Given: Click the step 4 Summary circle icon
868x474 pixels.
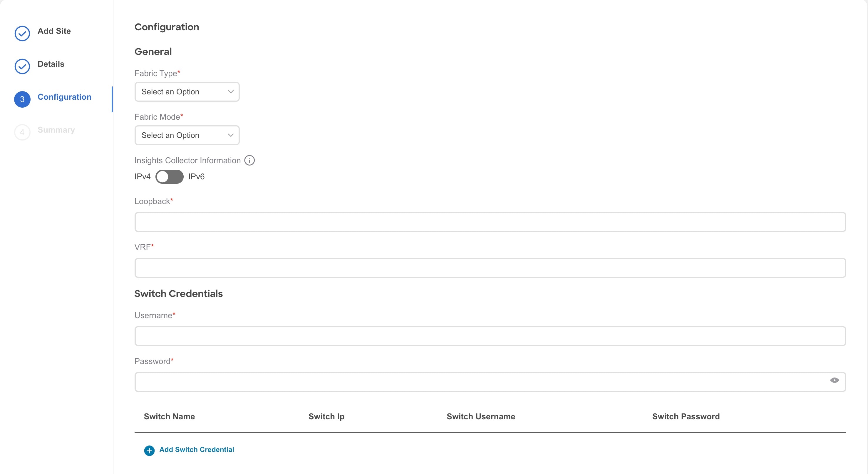Looking at the screenshot, I should [22, 132].
